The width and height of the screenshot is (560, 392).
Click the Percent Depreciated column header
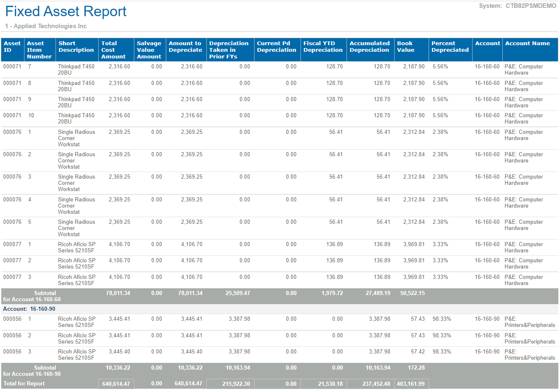click(x=450, y=47)
